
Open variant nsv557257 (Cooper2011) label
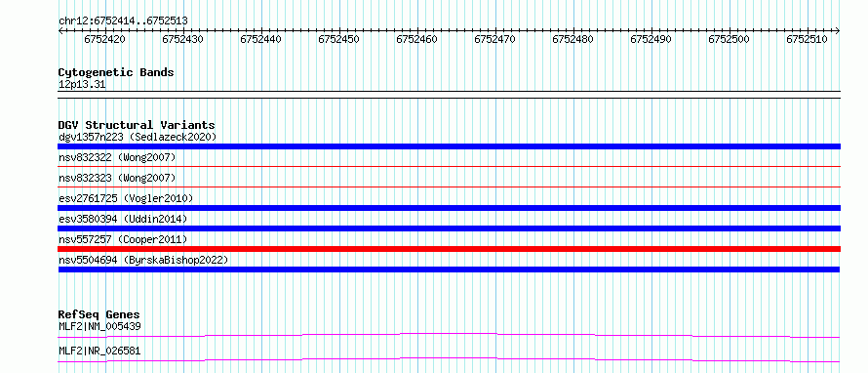click(x=123, y=239)
